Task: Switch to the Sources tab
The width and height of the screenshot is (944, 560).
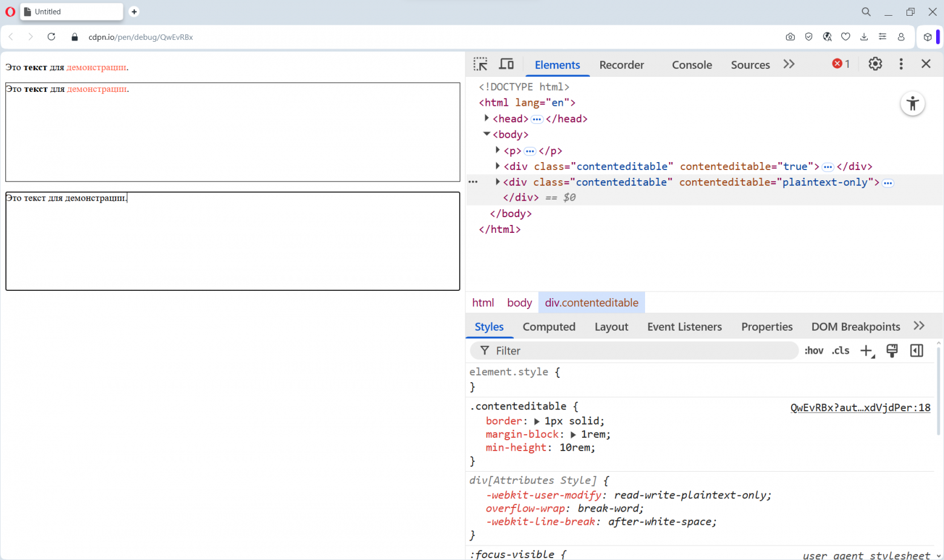Action: click(750, 65)
